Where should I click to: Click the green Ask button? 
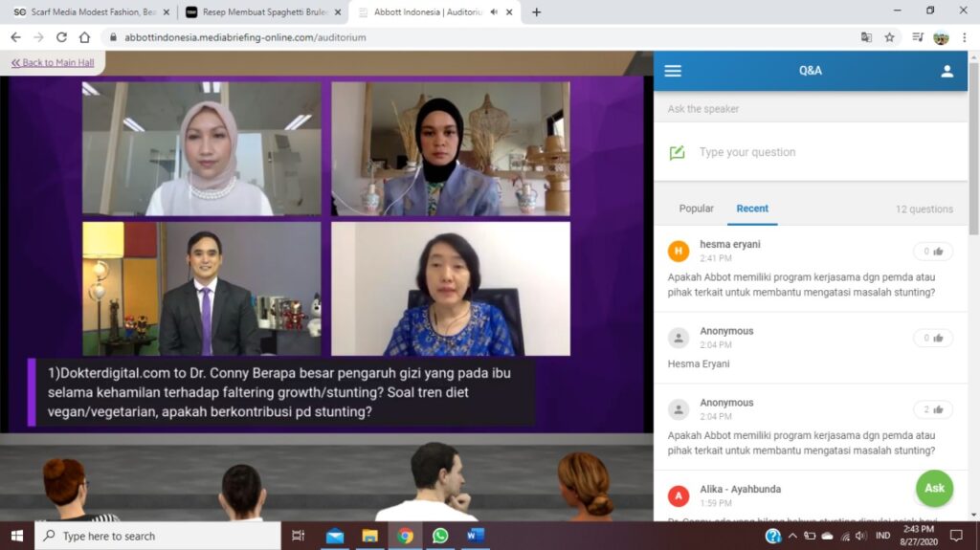point(934,488)
